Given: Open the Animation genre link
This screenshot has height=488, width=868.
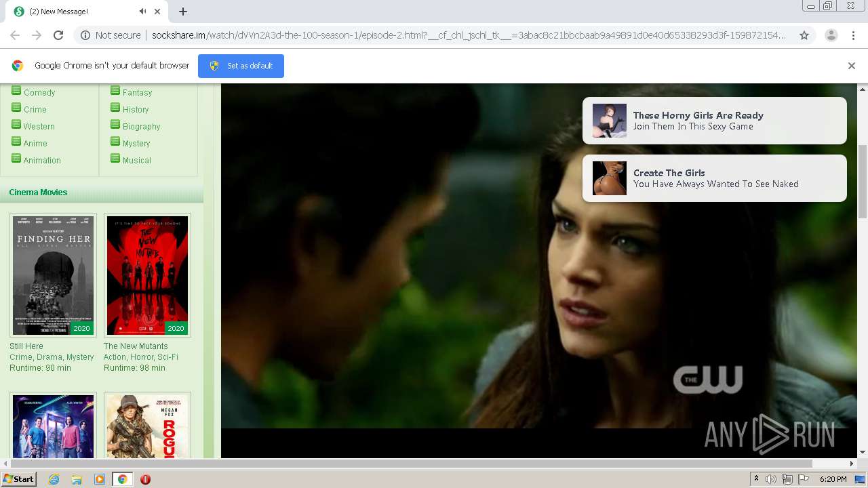Looking at the screenshot, I should pyautogui.click(x=42, y=161).
